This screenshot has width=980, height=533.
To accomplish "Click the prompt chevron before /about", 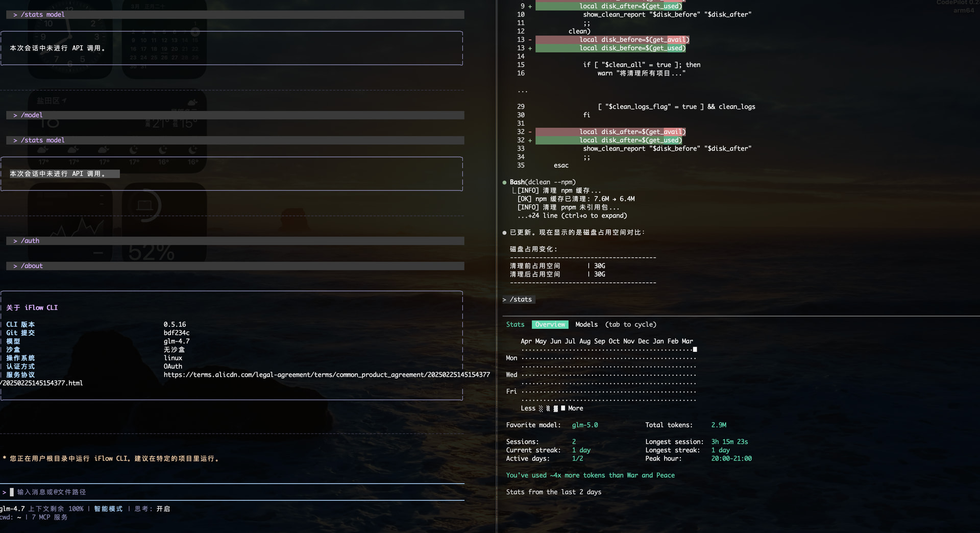I will (x=15, y=266).
